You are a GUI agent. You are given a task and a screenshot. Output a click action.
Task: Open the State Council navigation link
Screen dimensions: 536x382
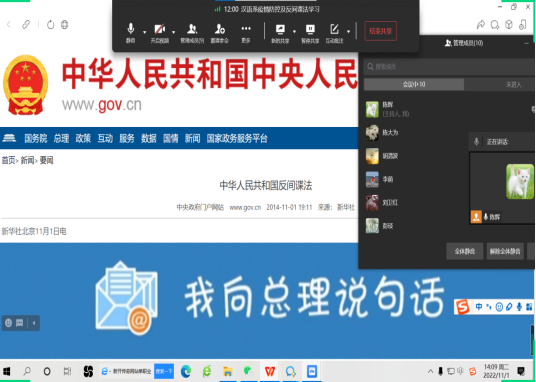click(x=36, y=139)
